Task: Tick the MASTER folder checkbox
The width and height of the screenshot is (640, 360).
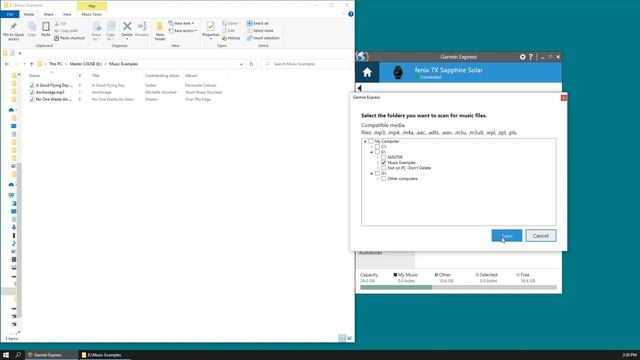Action: point(384,157)
